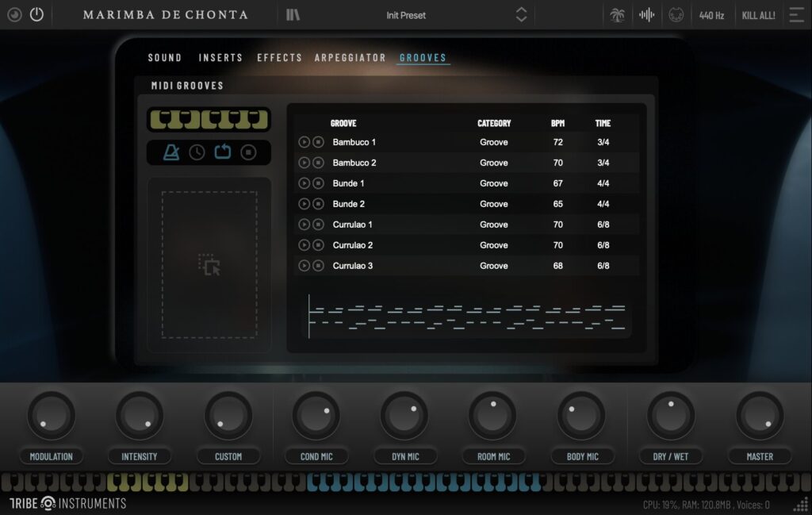Adjust the Room Mic knob
This screenshot has height=515, width=812.
[492, 416]
